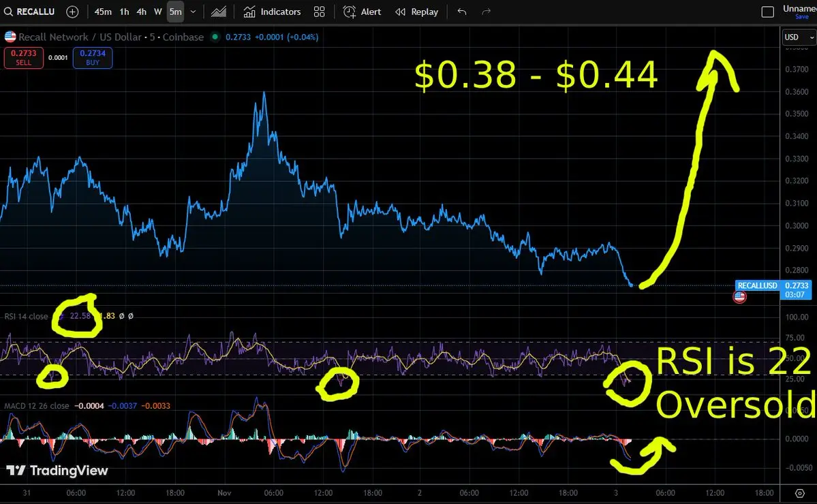This screenshot has width=817, height=504.
Task: Select the W weekly timeframe
Action: [158, 12]
